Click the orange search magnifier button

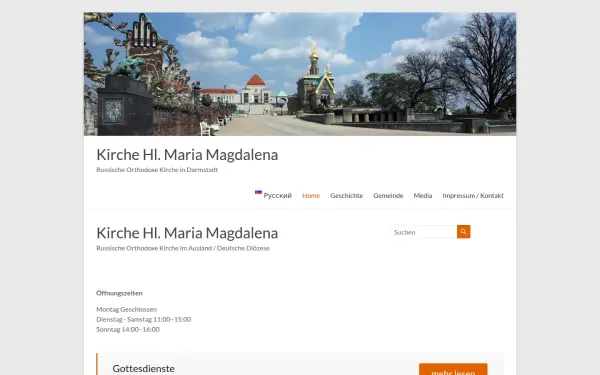[463, 232]
